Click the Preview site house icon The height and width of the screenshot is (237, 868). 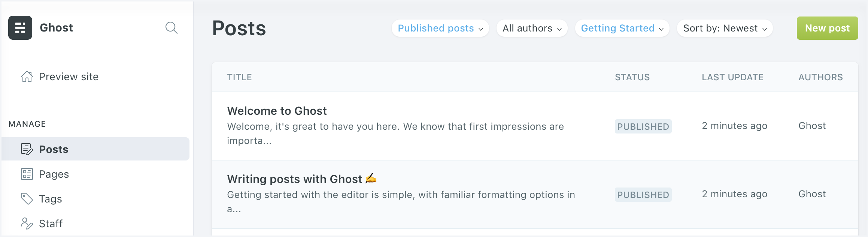(x=27, y=76)
